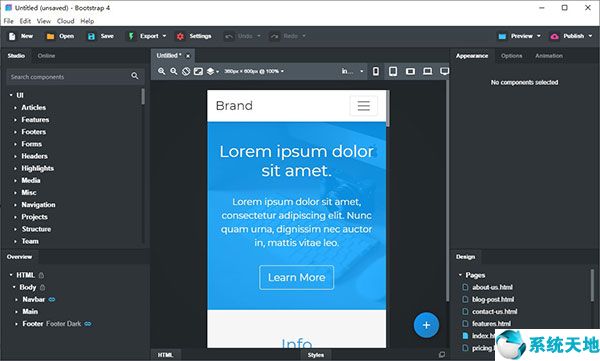
Task: Click the Footer linked component icon
Action: 88,324
